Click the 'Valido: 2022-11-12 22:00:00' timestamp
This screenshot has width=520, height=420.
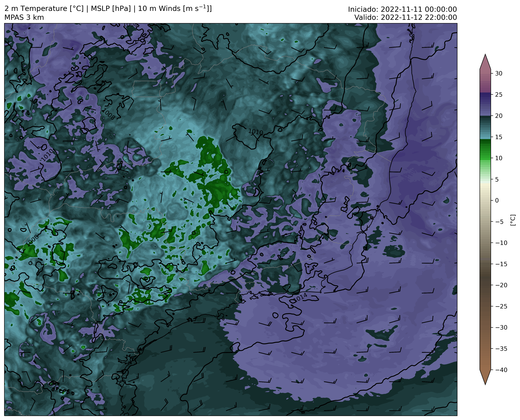click(x=406, y=17)
